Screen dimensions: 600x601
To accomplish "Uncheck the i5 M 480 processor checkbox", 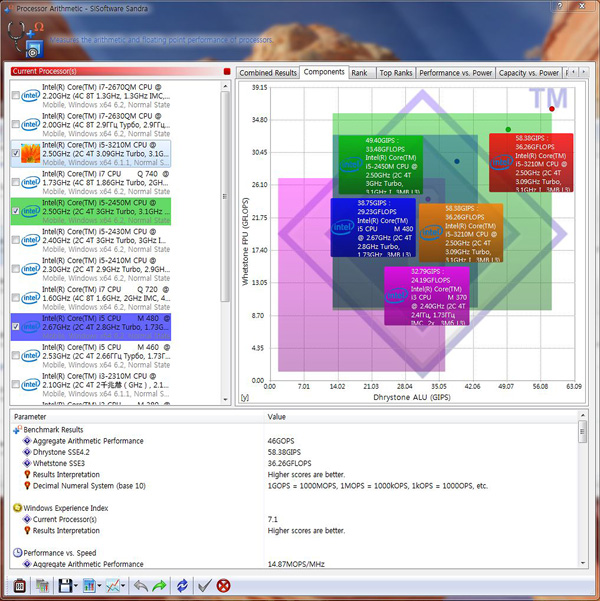I will click(x=16, y=327).
